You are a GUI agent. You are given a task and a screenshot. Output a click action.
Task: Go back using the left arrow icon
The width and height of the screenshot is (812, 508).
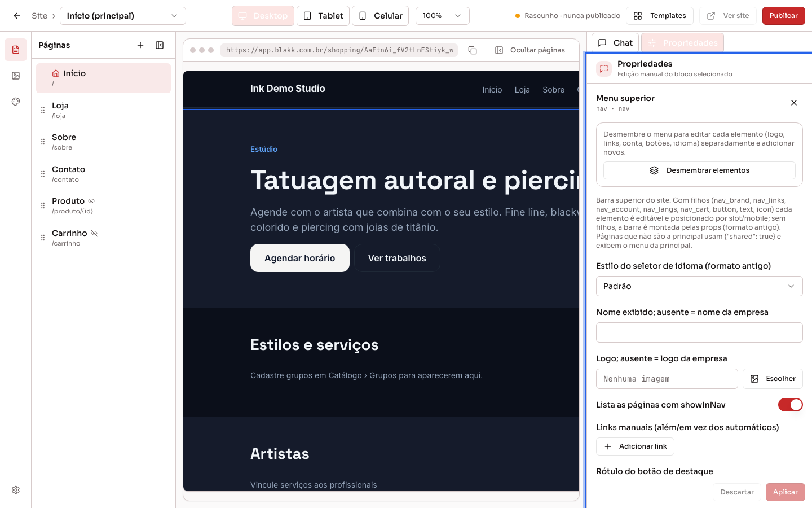(x=17, y=16)
